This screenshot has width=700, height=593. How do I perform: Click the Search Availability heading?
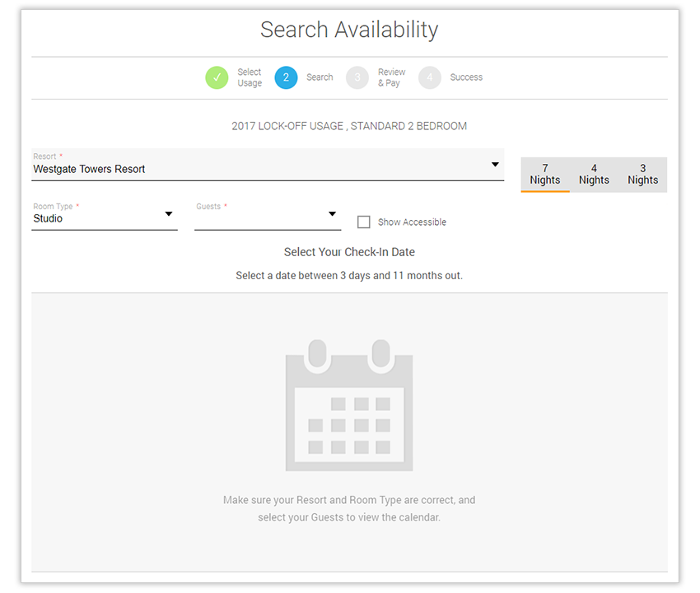click(x=349, y=30)
